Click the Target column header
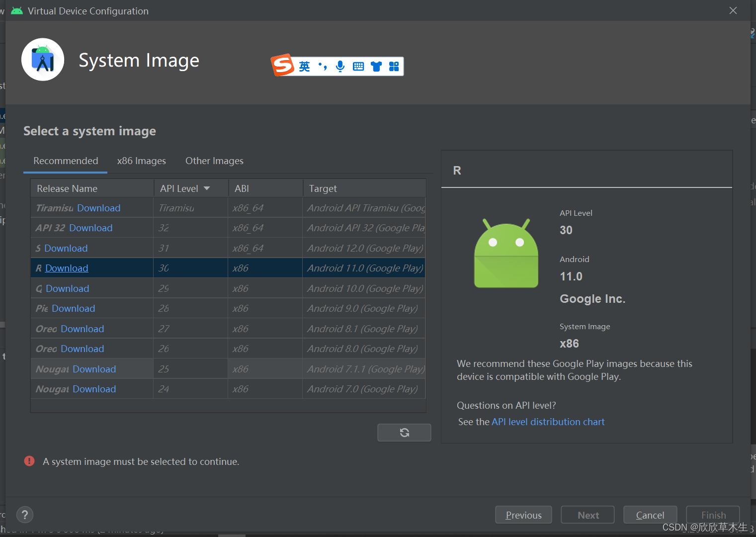Image resolution: width=756 pixels, height=537 pixels. (x=364, y=188)
